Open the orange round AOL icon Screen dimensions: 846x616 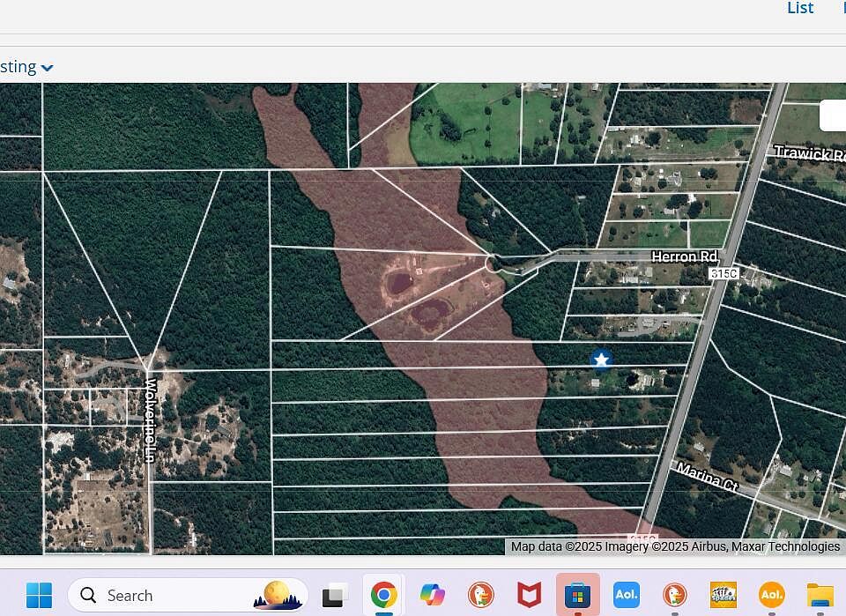(x=772, y=595)
